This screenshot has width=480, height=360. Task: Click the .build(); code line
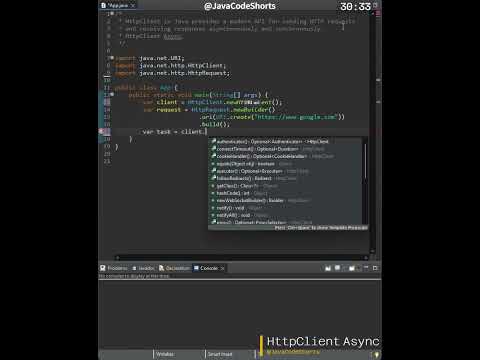(x=215, y=124)
